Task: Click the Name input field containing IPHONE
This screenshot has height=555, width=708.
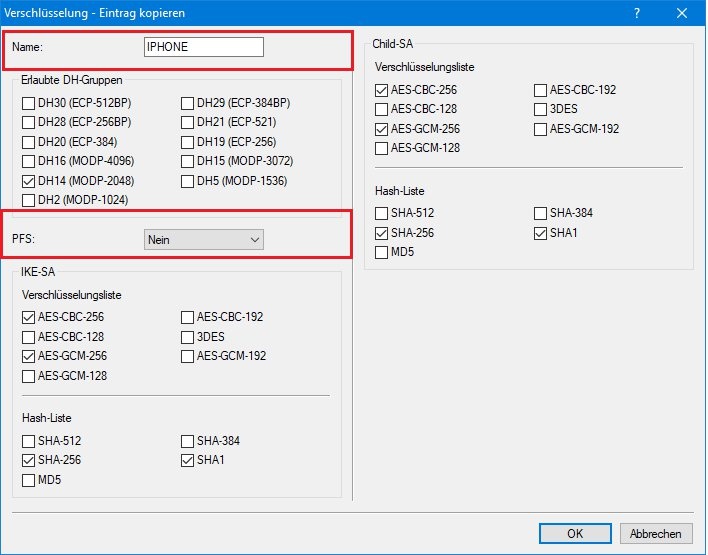Action: click(204, 47)
